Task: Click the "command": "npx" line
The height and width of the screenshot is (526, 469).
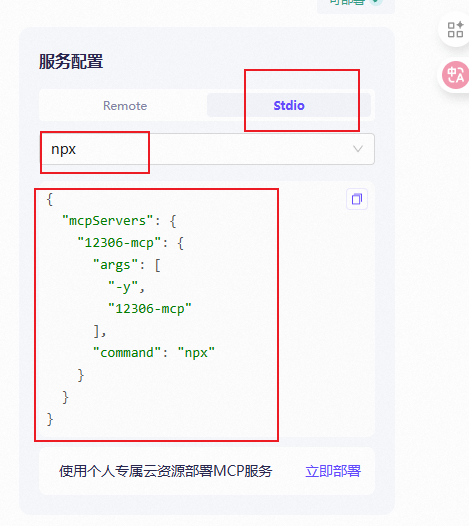Action: pyautogui.click(x=154, y=353)
